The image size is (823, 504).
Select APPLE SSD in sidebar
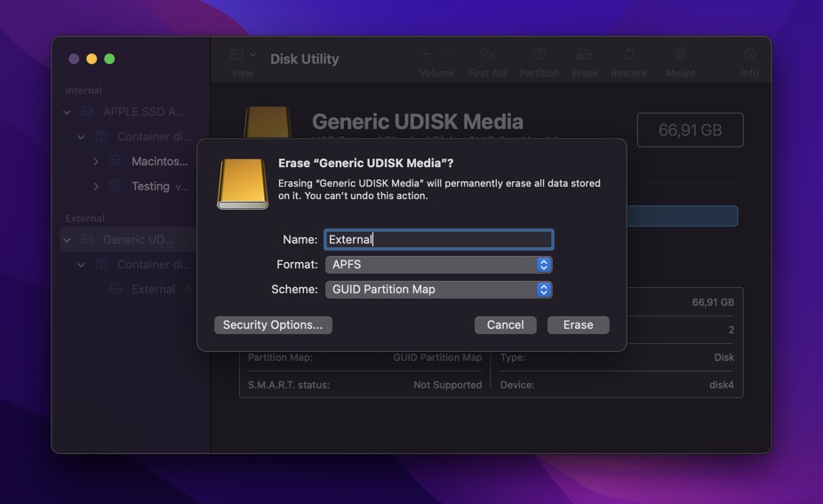click(144, 112)
